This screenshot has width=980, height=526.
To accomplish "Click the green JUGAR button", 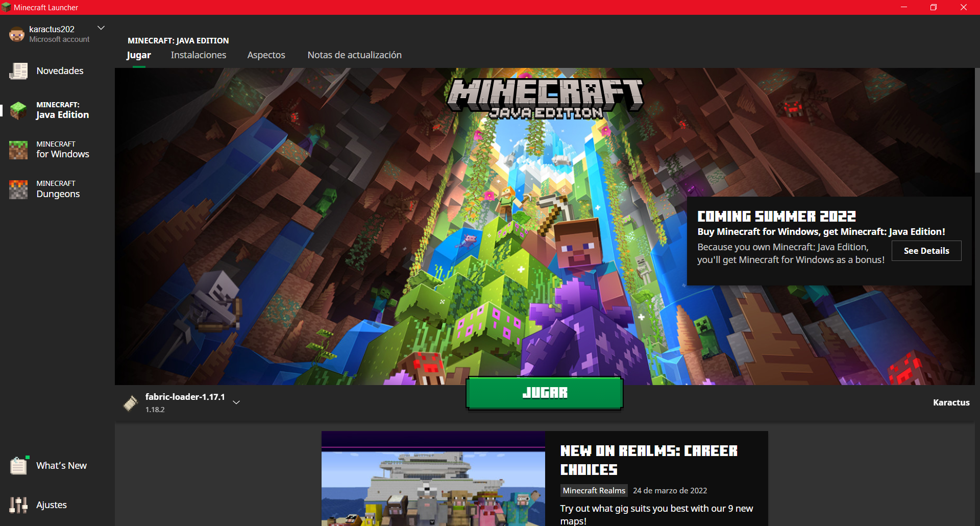I will 545,393.
